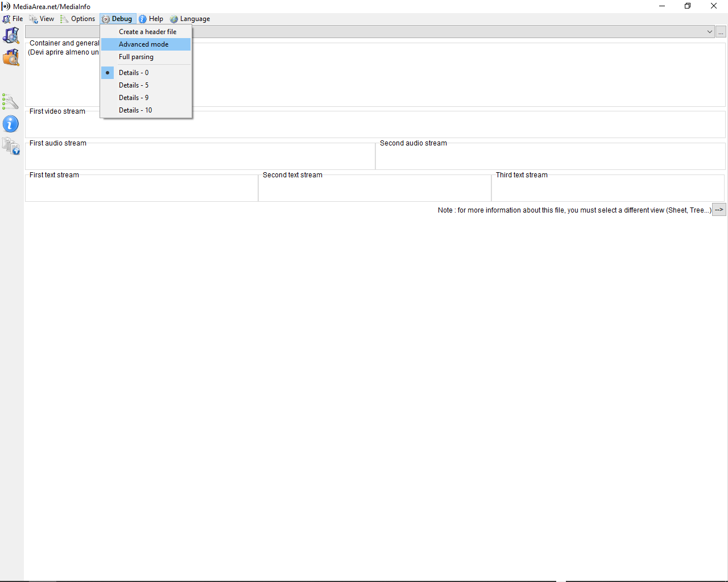Open the Preferences wrench sidebar icon
The image size is (728, 582).
[11, 102]
